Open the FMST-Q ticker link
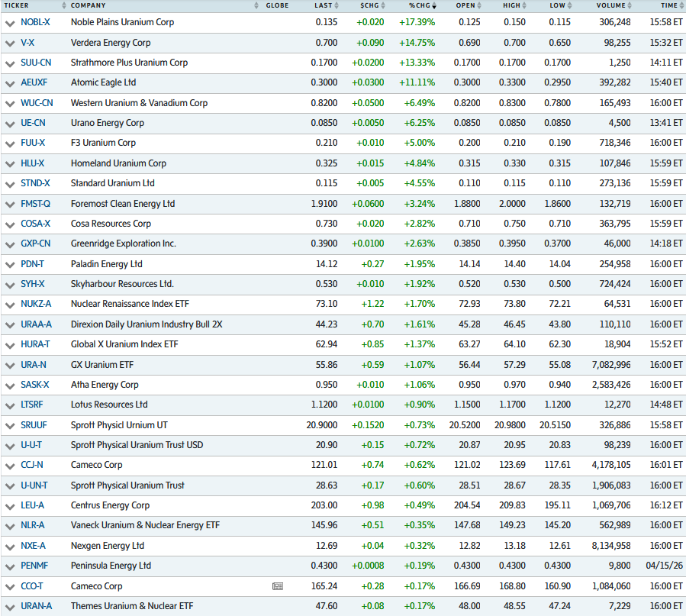The height and width of the screenshot is (616, 686). [x=35, y=204]
